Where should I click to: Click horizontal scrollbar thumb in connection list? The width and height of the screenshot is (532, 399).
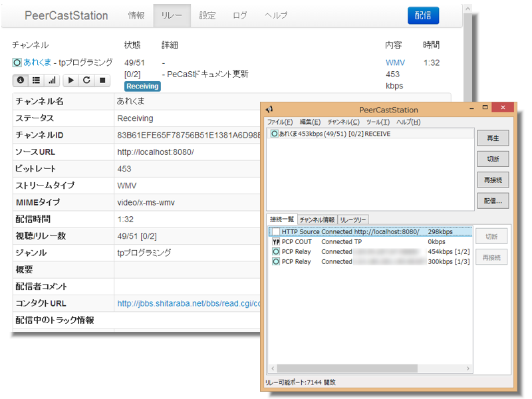click(347, 368)
